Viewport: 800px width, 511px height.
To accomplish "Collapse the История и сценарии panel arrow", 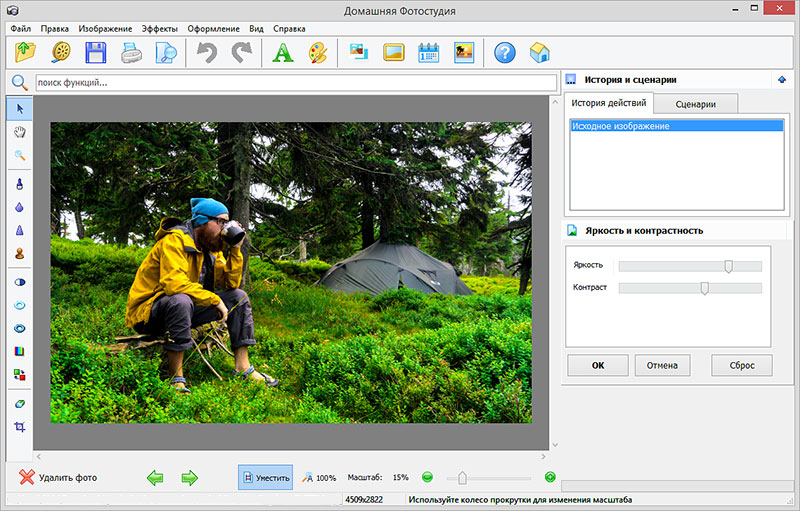I will [x=782, y=80].
